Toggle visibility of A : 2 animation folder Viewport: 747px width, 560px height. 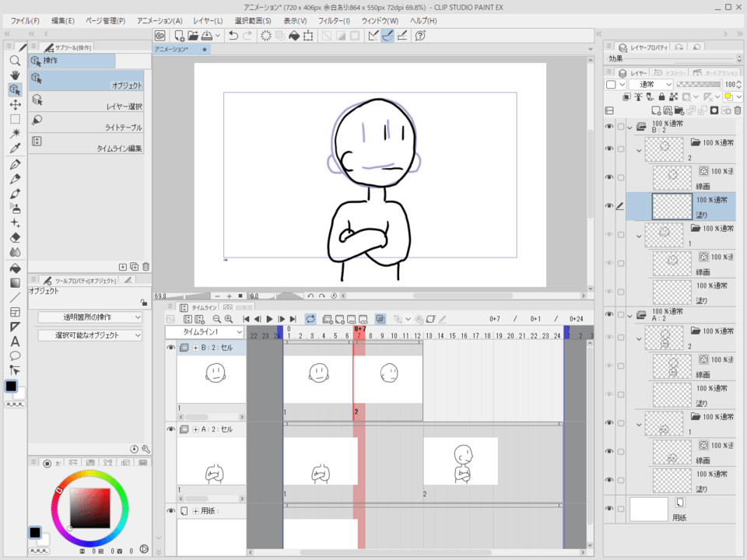coord(608,314)
